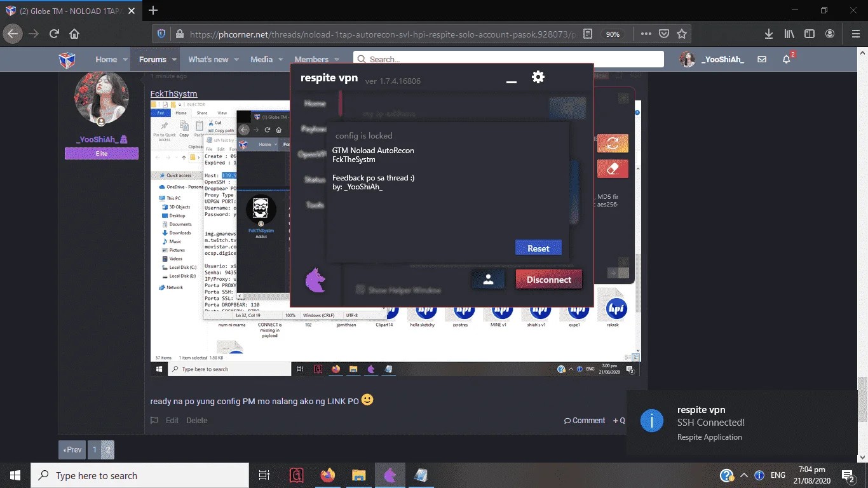Expand the Media dropdown arrow

pyautogui.click(x=280, y=60)
